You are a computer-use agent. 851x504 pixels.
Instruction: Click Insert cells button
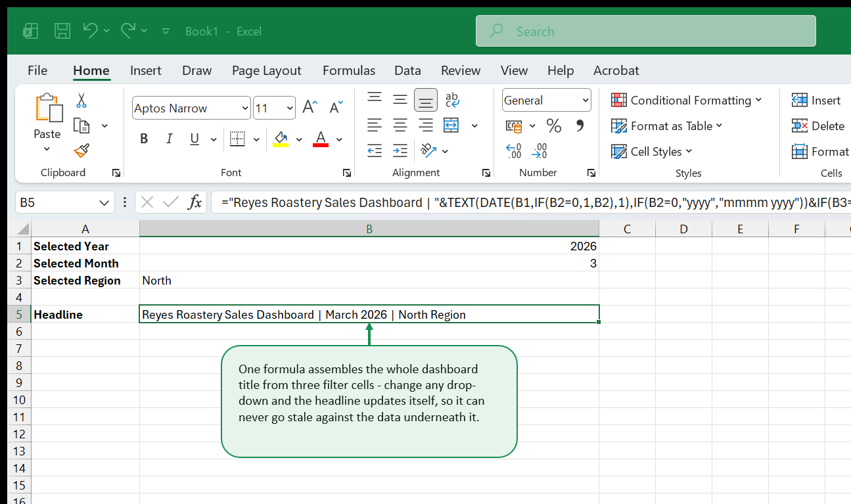816,100
